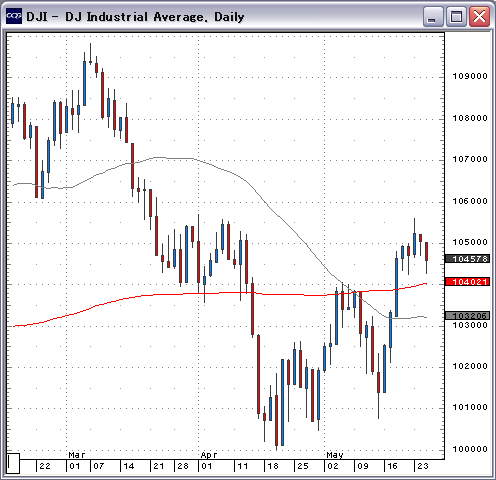Click the 09 date marker in May

pos(363,466)
